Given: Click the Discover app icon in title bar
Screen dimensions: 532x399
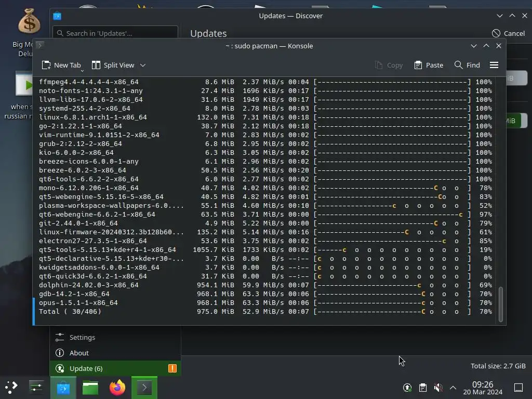Looking at the screenshot, I should (x=57, y=16).
